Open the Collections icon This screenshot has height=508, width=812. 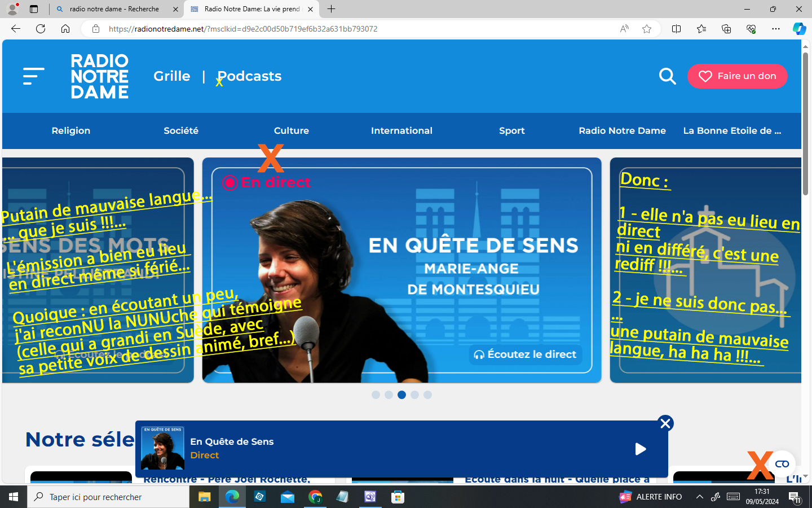pyautogui.click(x=726, y=29)
